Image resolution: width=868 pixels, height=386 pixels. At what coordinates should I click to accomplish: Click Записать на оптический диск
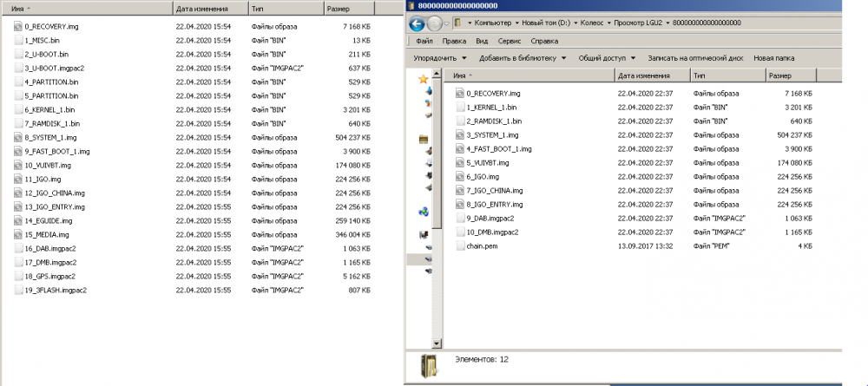pos(695,58)
